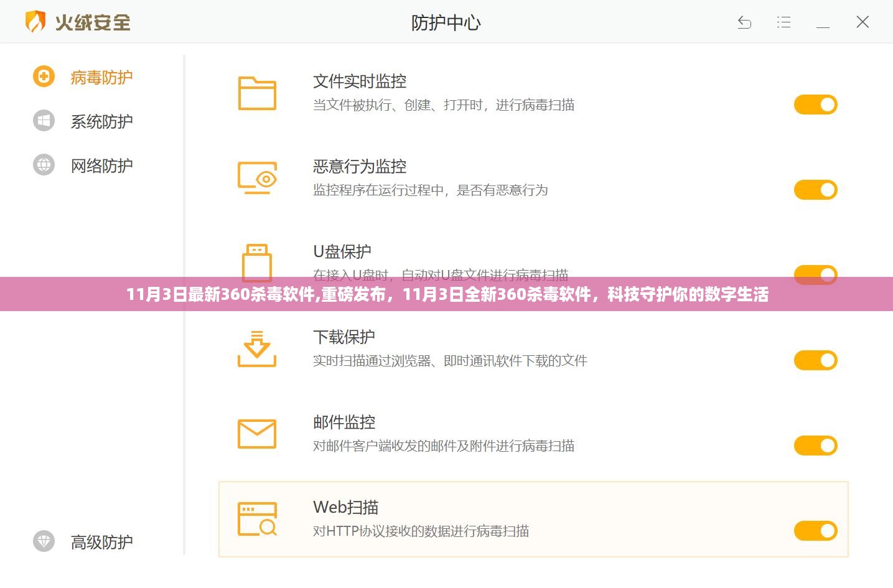
Task: Turn off the 邮件监控 switch
Action: tap(815, 446)
